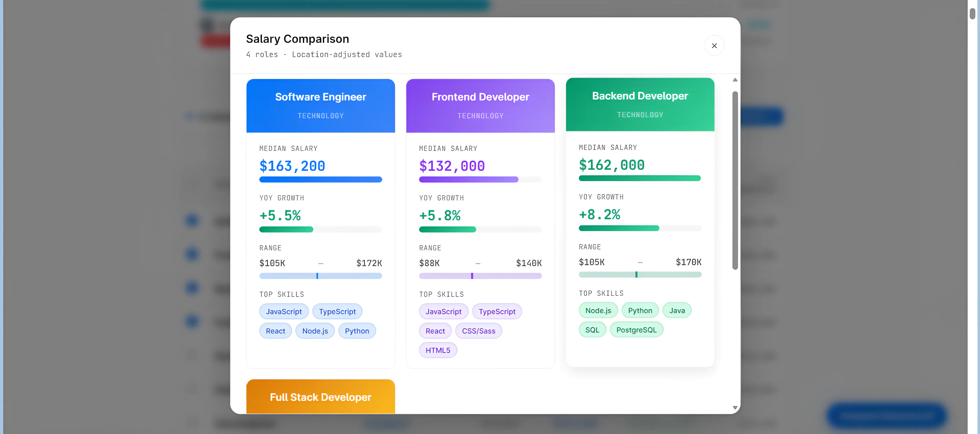The image size is (980, 434).
Task: Click JavaScript skill tag under Software Engineer
Action: click(284, 311)
